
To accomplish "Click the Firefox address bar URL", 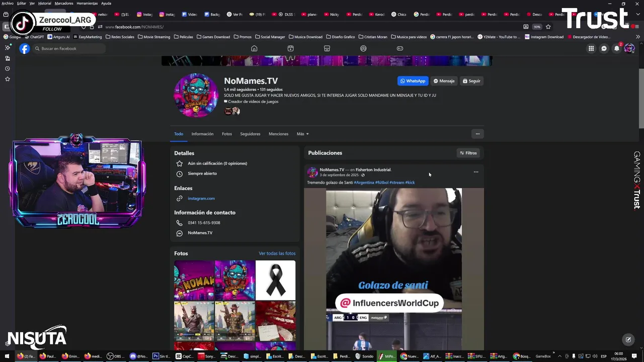I will coord(134,27).
